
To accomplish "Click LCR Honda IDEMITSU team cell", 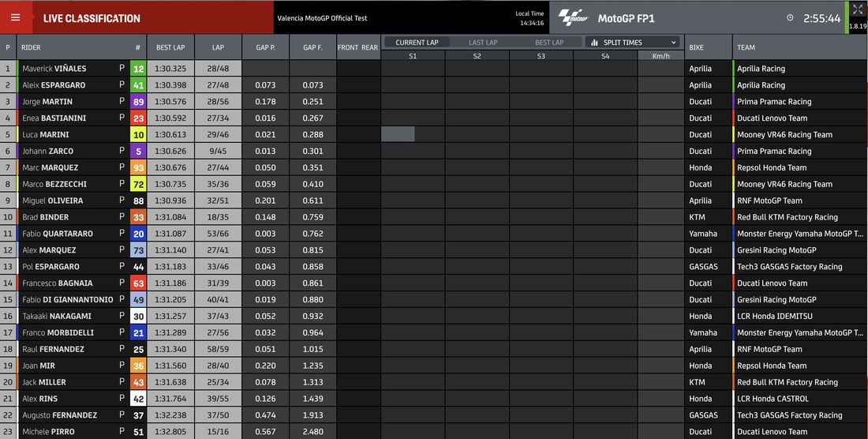I will [774, 316].
